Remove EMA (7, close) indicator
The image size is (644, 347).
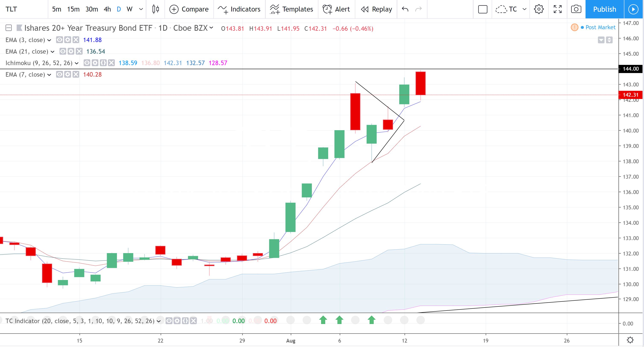coord(76,74)
